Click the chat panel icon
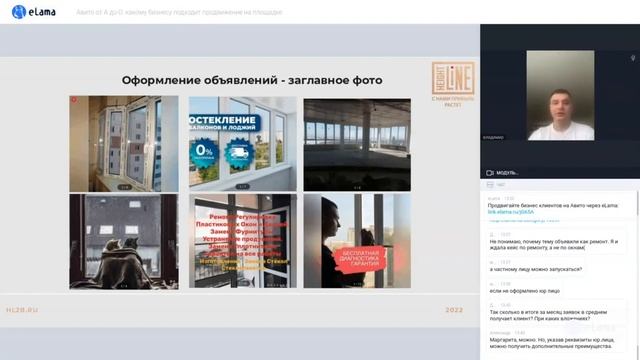Viewport: 640px width, 360px height. [490, 185]
